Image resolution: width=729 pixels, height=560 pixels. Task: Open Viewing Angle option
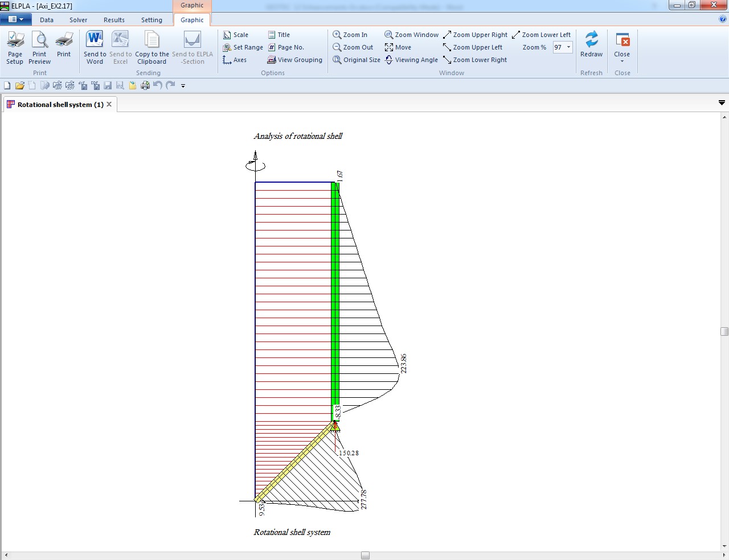coord(411,60)
